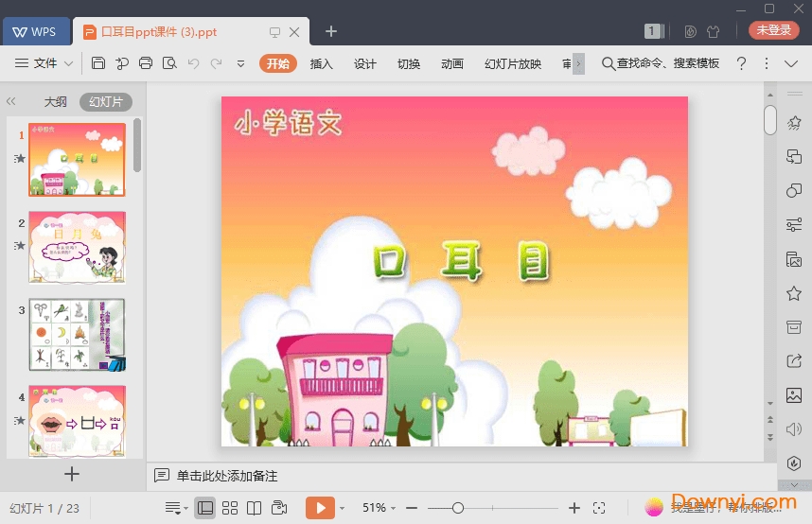The height and width of the screenshot is (524, 812).
Task: Click the animation pin icon in right sidebar
Action: pyautogui.click(x=794, y=123)
